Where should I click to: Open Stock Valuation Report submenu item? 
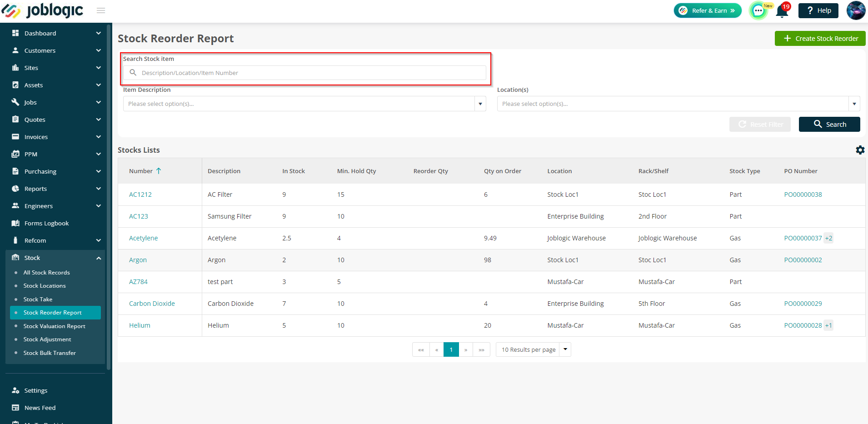[55, 326]
